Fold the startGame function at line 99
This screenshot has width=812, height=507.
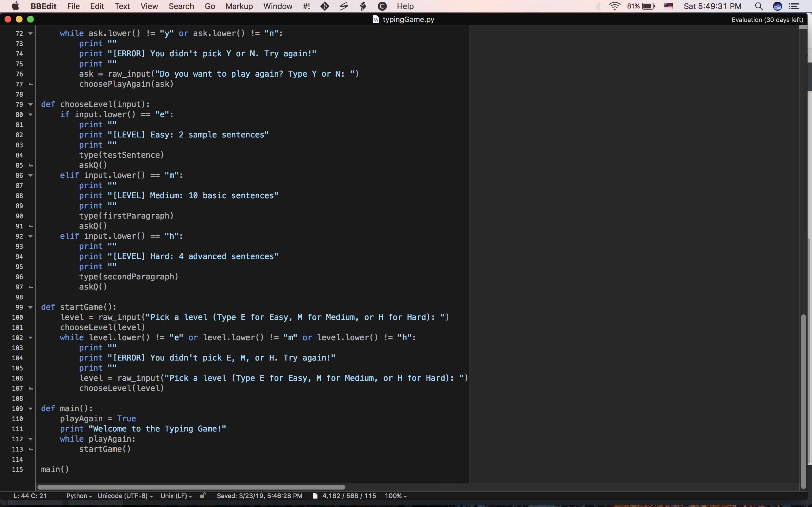coord(30,308)
